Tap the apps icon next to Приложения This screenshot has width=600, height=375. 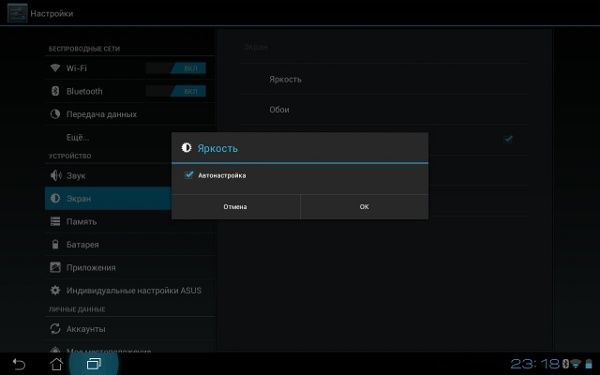click(55, 267)
